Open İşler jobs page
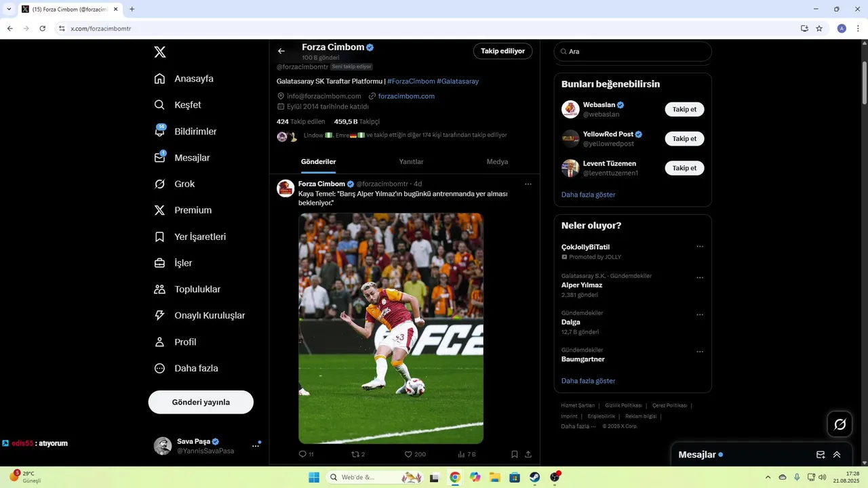868x488 pixels. [x=173, y=263]
